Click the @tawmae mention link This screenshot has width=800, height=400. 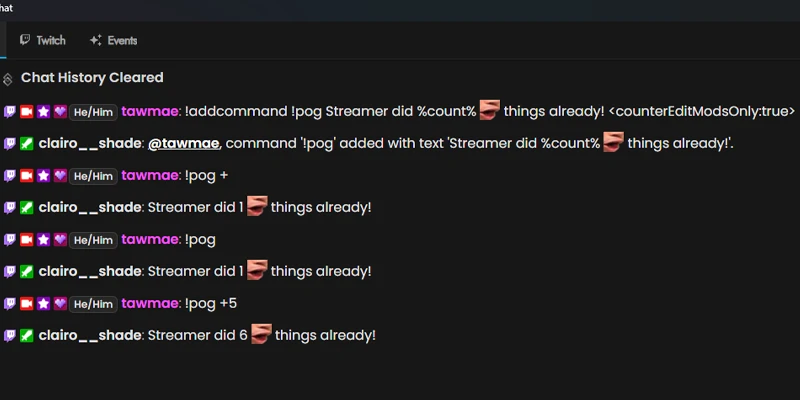[x=184, y=144]
